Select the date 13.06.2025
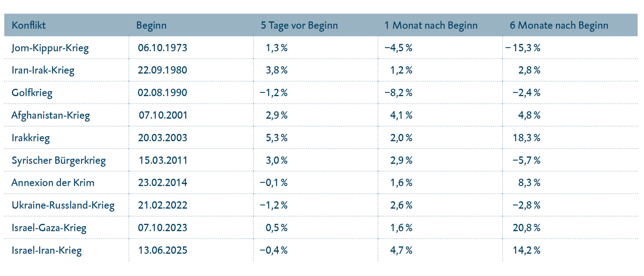This screenshot has height=276, width=644. pyautogui.click(x=163, y=250)
